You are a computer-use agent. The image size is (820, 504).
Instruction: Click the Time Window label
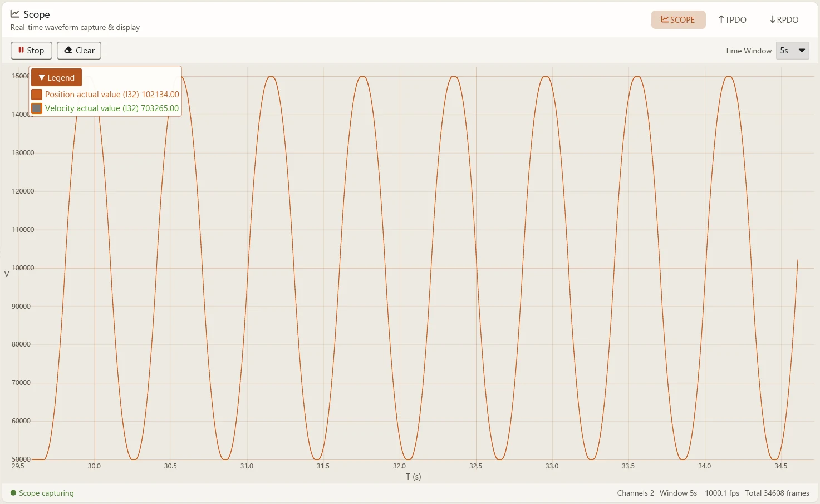click(x=748, y=51)
